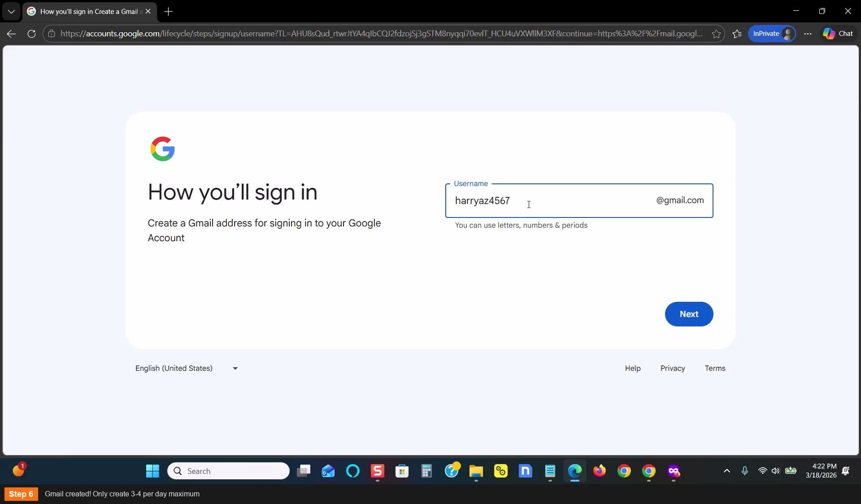Open the battery status tray icon

791,471
